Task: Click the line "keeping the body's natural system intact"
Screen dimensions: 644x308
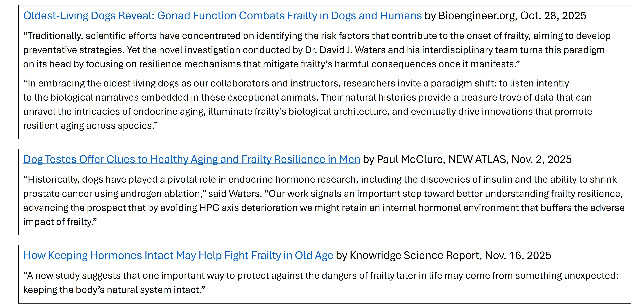Action: tap(114, 290)
